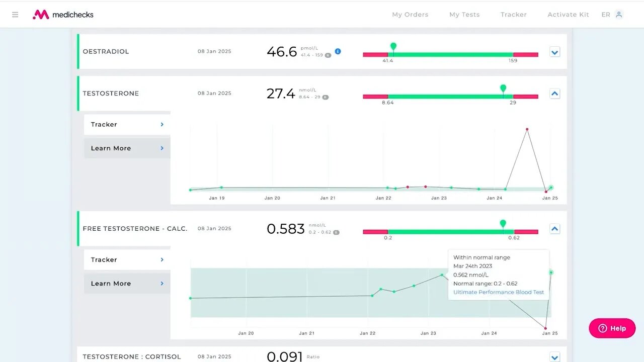Screen dimensions: 644x362
Task: Collapse the Free Testosterone result row
Action: pos(554,229)
